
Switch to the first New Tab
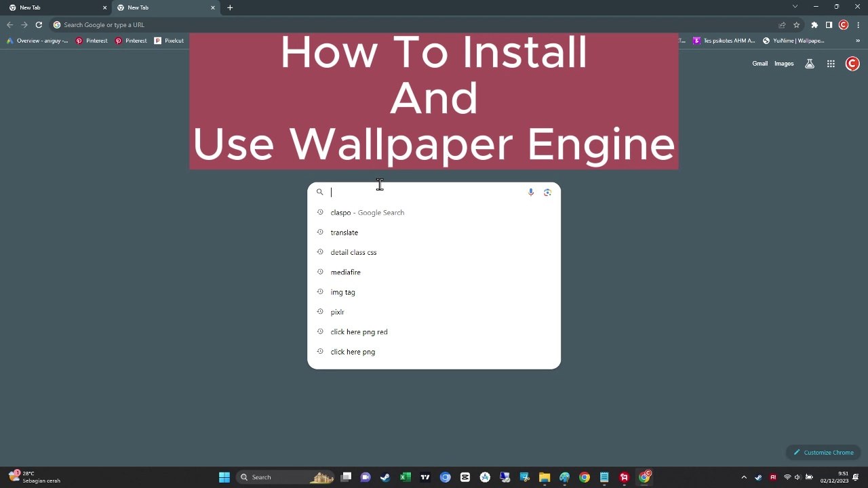click(54, 7)
